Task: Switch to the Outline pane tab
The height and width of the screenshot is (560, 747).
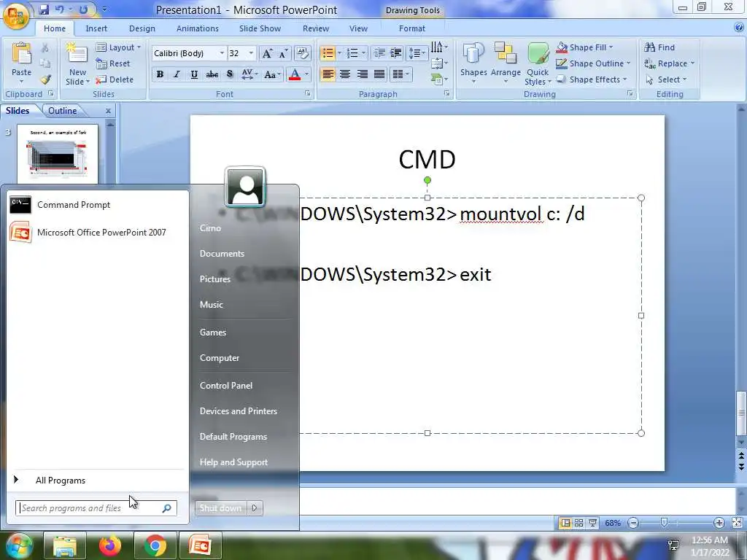Action: click(x=63, y=111)
